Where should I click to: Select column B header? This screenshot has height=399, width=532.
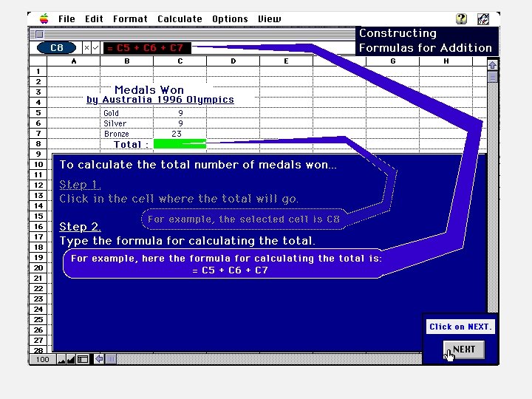[127, 61]
